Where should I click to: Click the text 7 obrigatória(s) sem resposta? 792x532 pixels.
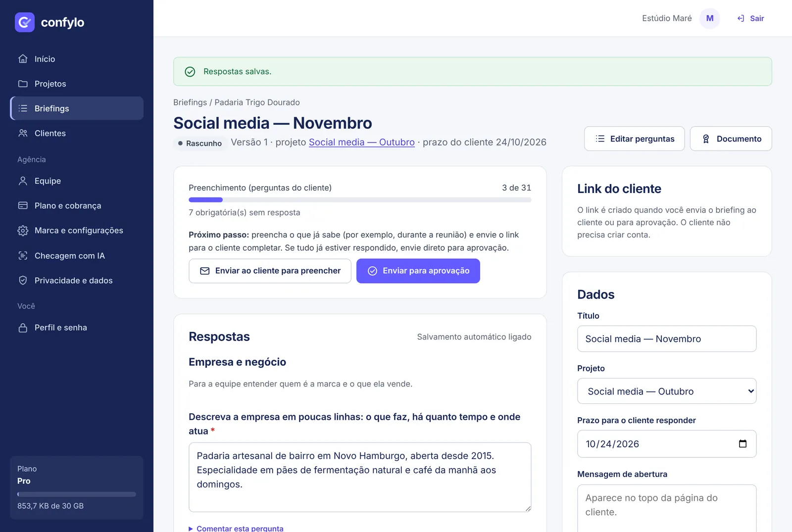245,213
